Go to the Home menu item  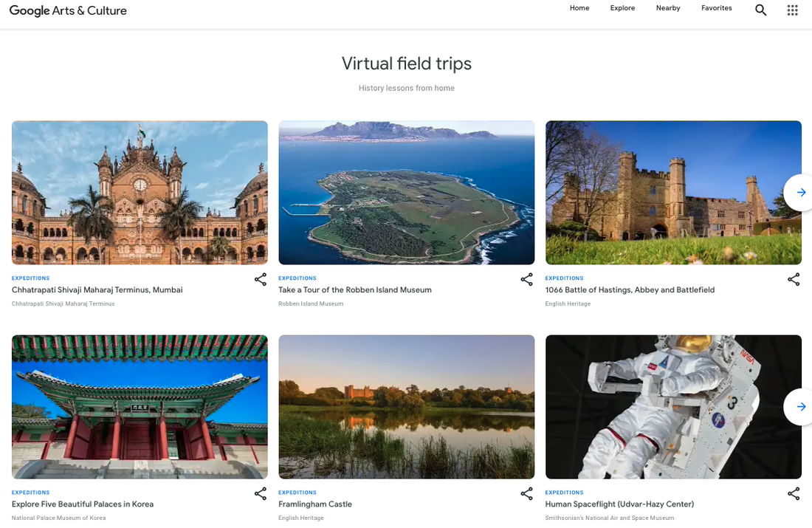579,8
